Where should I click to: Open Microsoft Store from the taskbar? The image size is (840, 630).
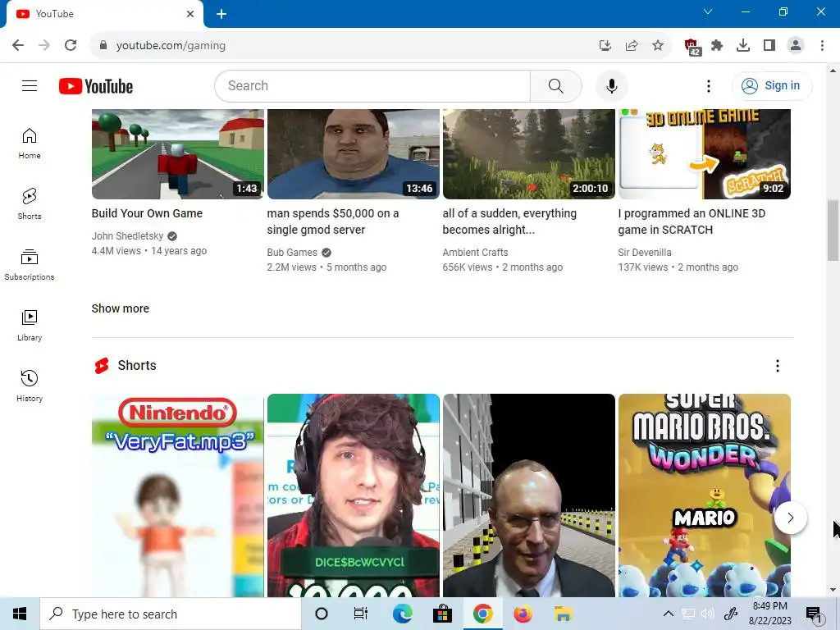click(442, 614)
